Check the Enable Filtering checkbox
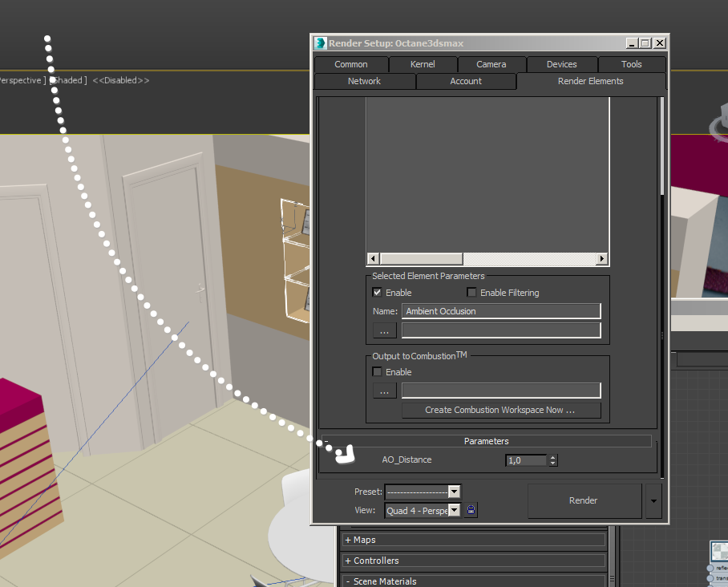This screenshot has height=587, width=728. (471, 293)
